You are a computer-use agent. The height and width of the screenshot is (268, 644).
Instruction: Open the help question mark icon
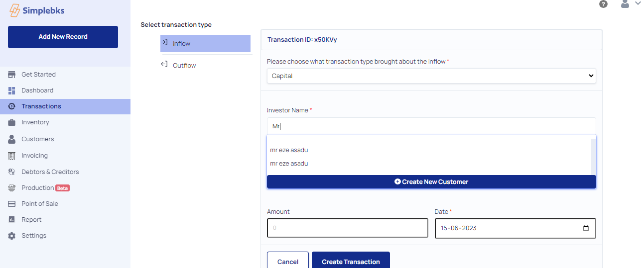point(603,4)
